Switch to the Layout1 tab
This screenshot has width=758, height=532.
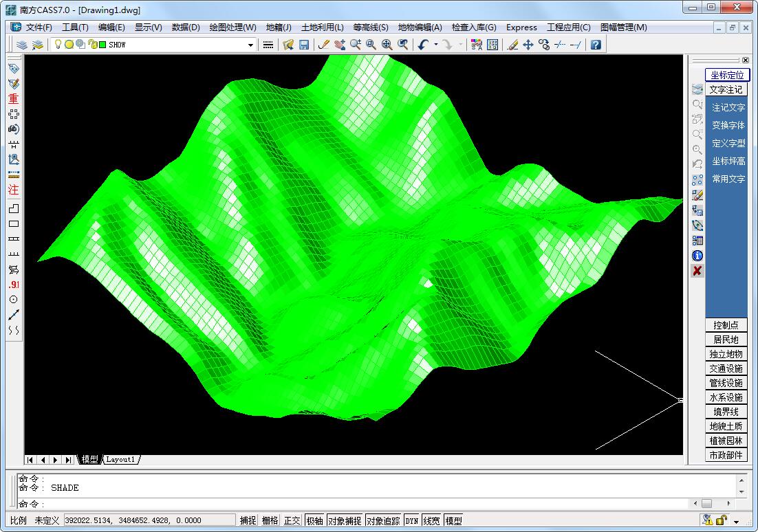pos(120,459)
